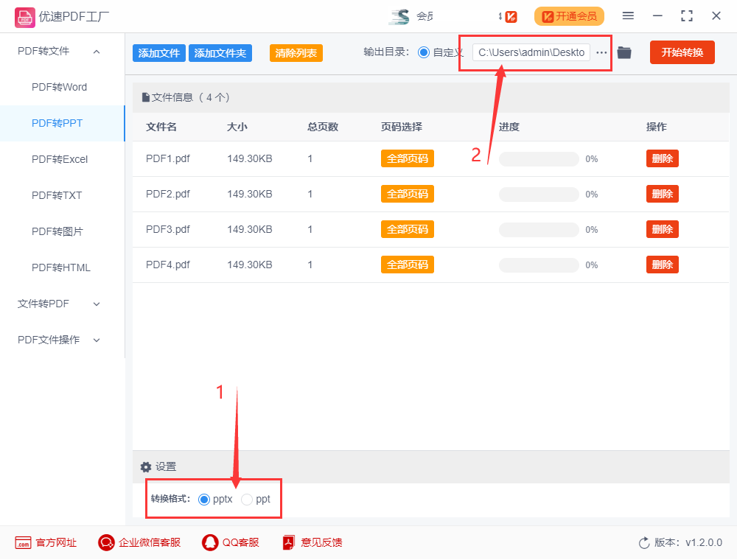Click the PDF4.pdf progress bar
This screenshot has height=560, width=737.
click(x=539, y=265)
